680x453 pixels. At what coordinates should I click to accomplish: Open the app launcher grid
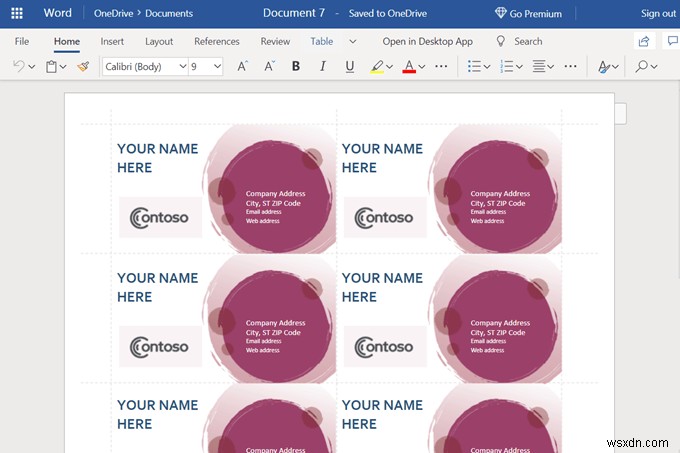click(17, 14)
